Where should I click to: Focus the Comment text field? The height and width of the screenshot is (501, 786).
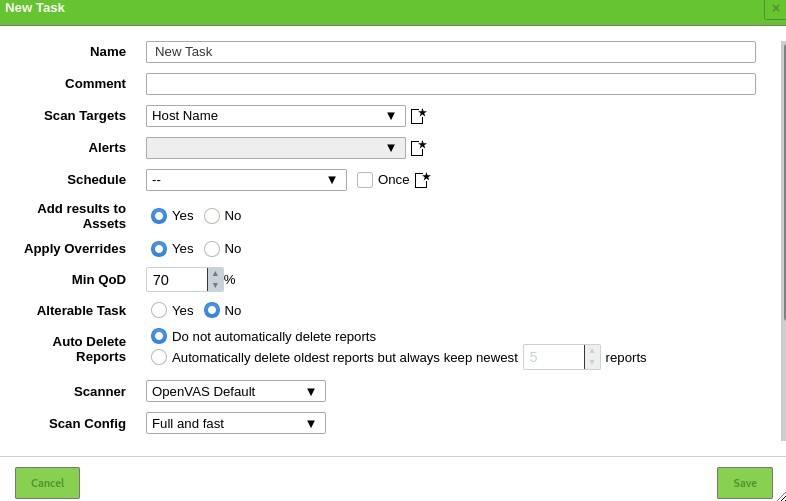tap(451, 84)
